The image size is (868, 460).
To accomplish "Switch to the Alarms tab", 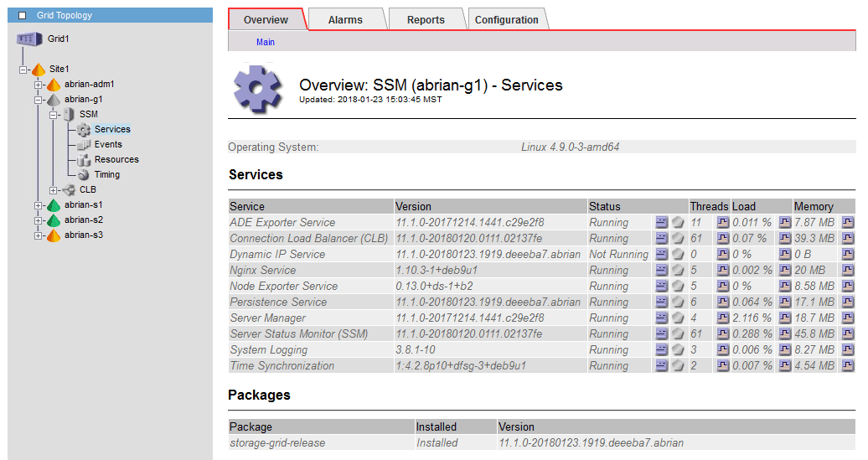I will click(345, 20).
